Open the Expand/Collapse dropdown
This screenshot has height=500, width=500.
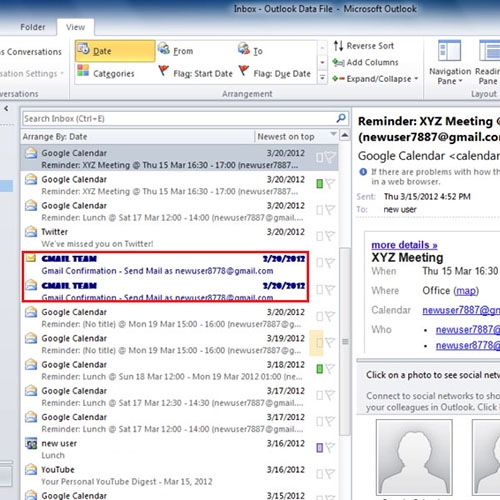(375, 79)
